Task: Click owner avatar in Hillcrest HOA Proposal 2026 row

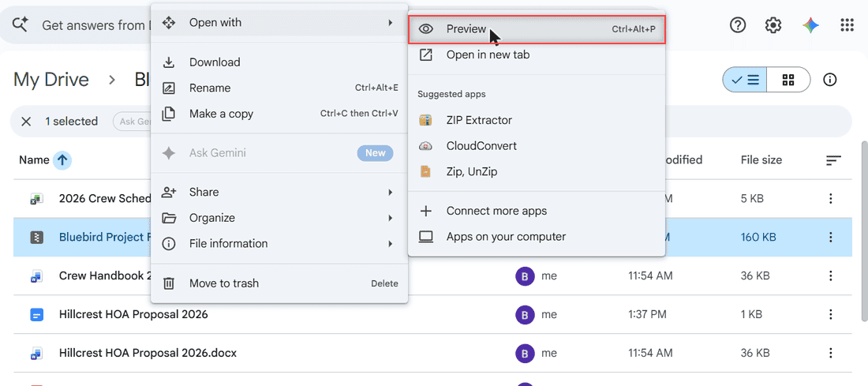Action: click(x=525, y=314)
